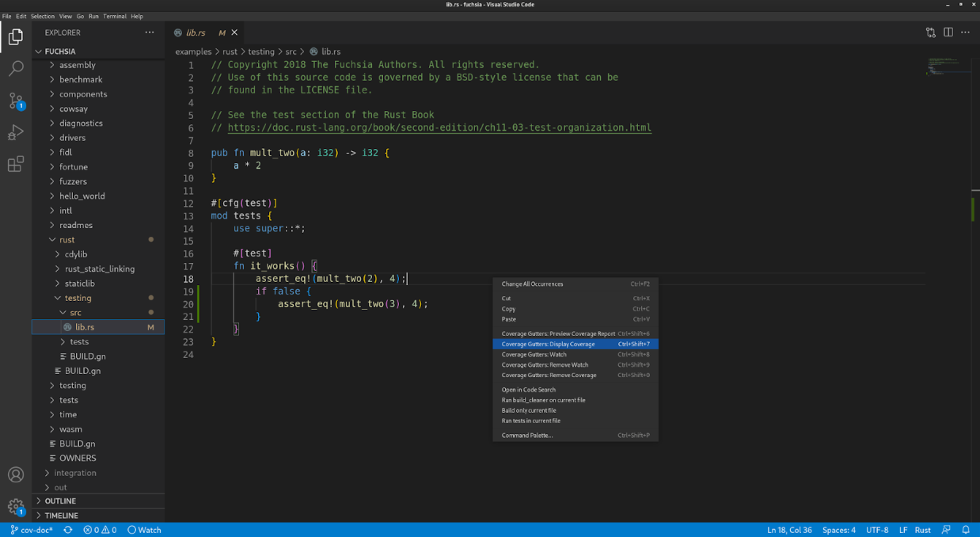The height and width of the screenshot is (537, 980).
Task: Click the cov-doc branch in status bar
Action: coord(32,530)
